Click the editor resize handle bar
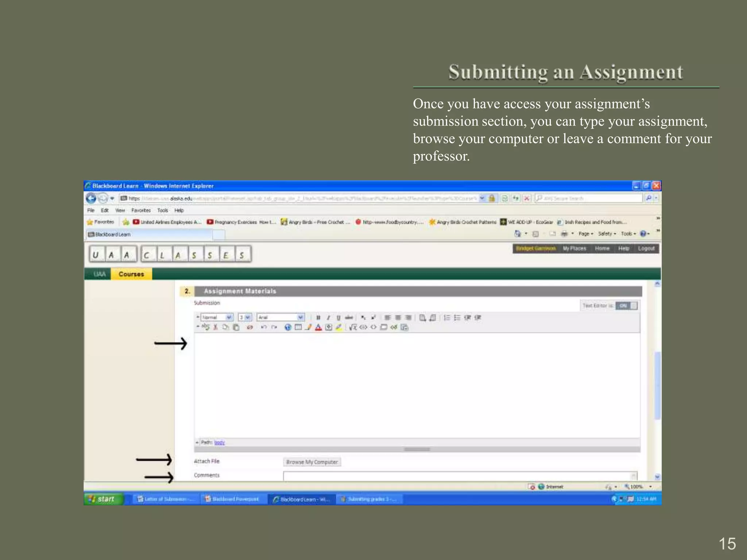The width and height of the screenshot is (747, 560). 417,449
